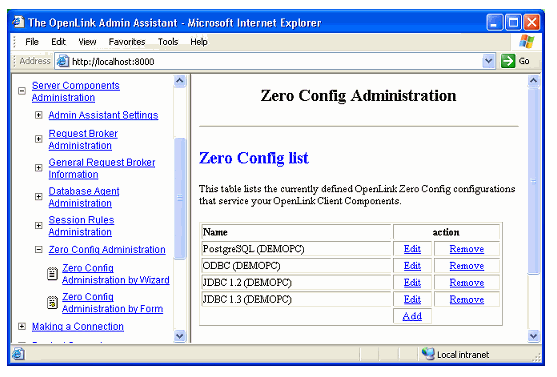Click the green Go arrow icon
Viewport: 557px width, 377px height.
[508, 61]
